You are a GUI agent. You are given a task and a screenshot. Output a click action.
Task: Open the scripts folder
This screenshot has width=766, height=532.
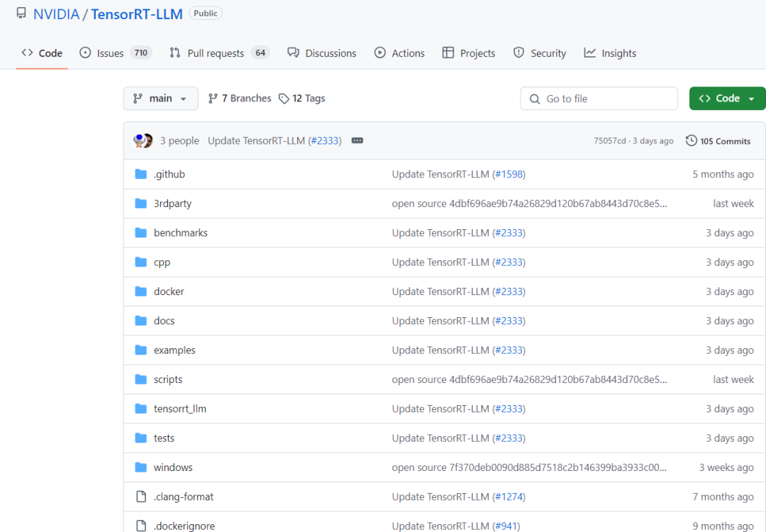[168, 379]
